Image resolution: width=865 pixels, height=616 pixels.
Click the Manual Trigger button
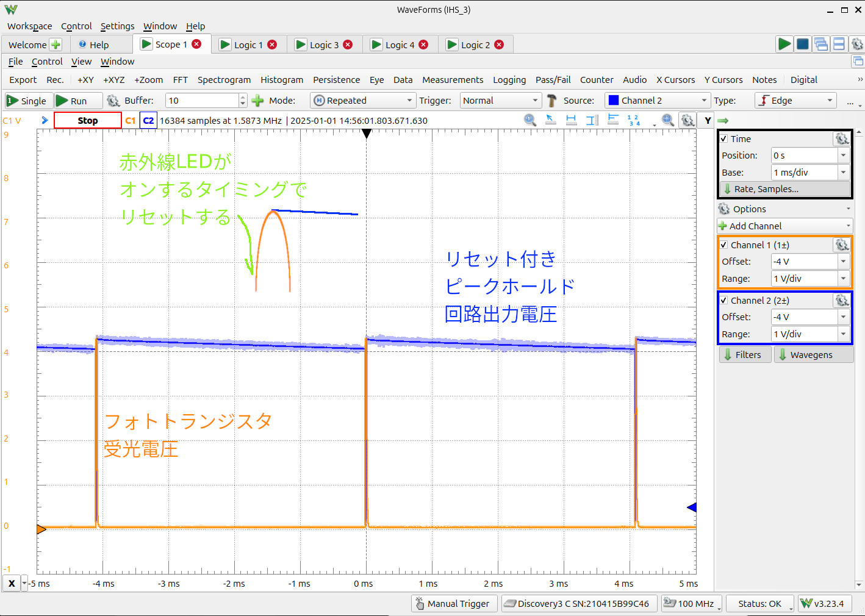[453, 604]
